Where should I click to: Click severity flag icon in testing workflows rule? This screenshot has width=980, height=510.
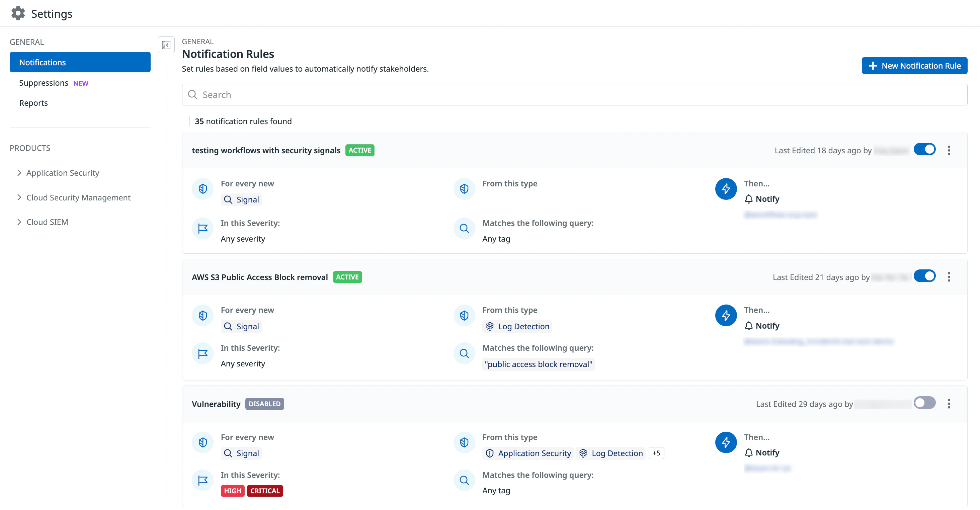point(203,228)
